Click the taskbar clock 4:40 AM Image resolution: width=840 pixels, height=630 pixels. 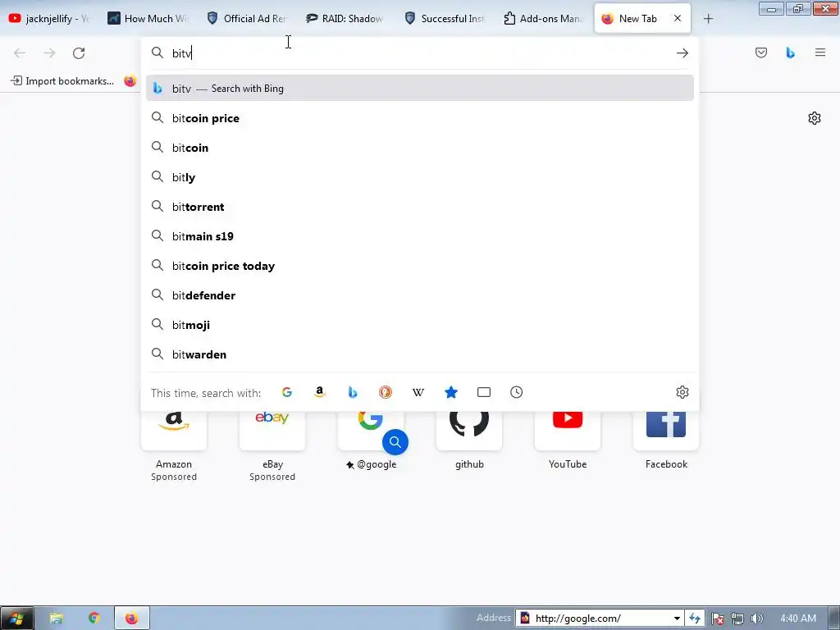pyautogui.click(x=798, y=619)
